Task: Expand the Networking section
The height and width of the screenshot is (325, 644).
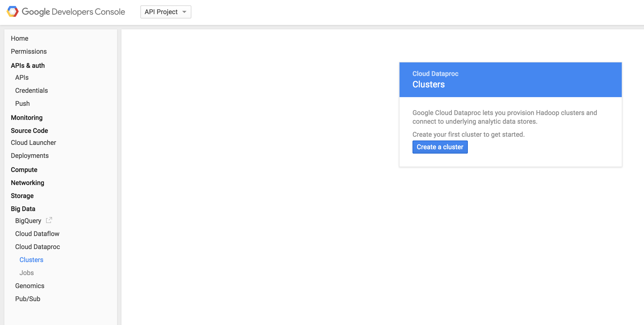Action: pos(27,183)
